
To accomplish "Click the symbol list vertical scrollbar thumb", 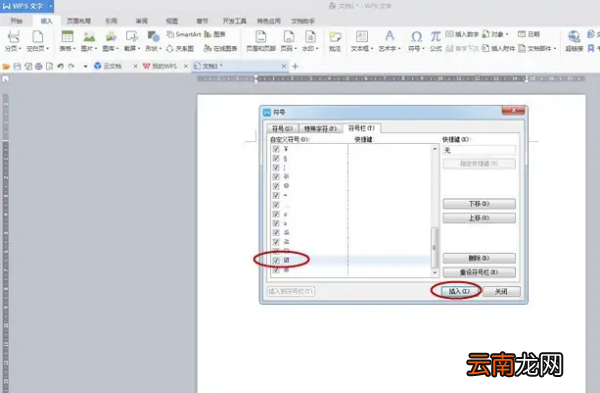I will [x=434, y=247].
